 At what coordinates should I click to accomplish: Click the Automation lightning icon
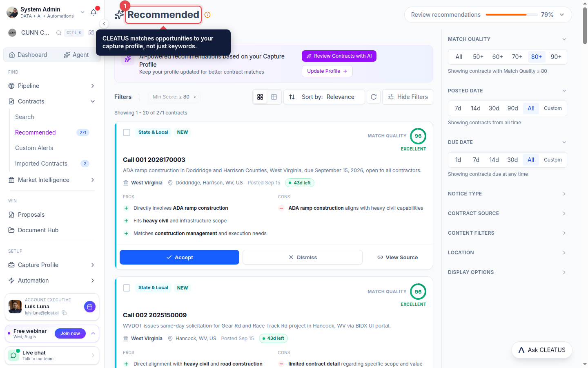11,280
